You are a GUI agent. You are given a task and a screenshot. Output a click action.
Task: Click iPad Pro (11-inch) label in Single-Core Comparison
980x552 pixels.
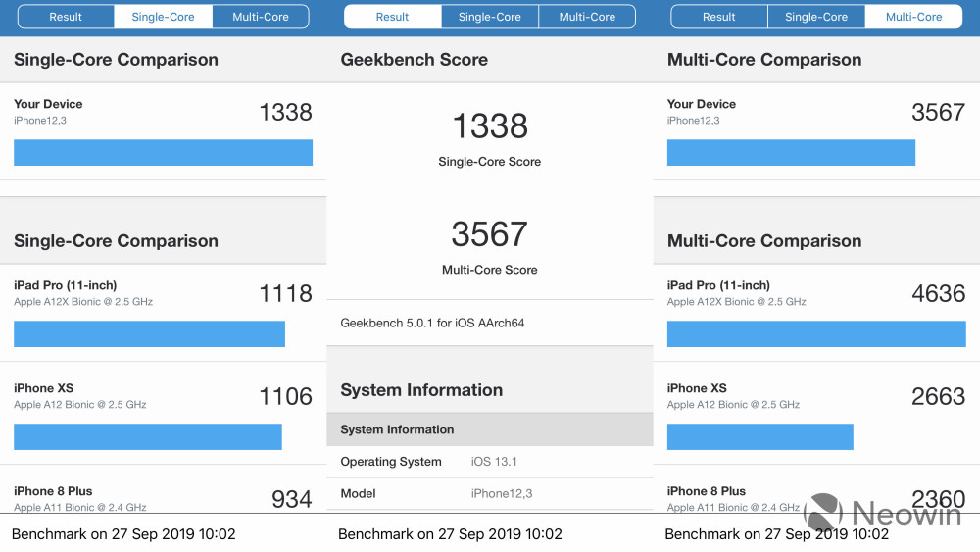click(66, 285)
